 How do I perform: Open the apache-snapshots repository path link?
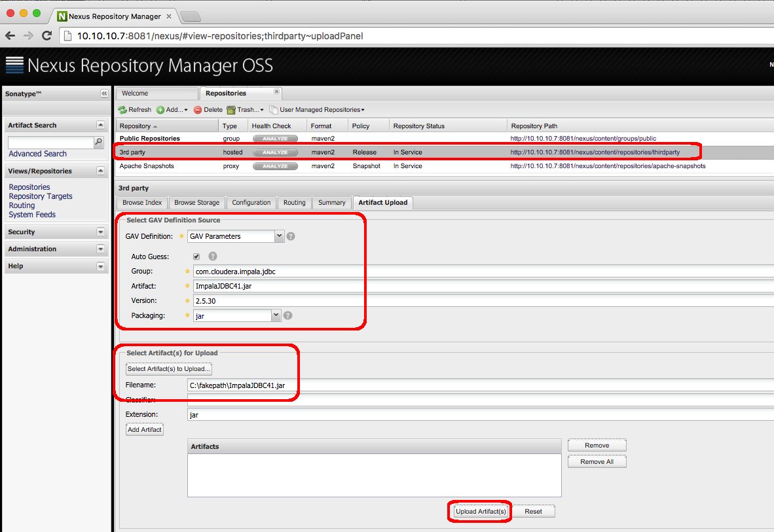click(608, 166)
